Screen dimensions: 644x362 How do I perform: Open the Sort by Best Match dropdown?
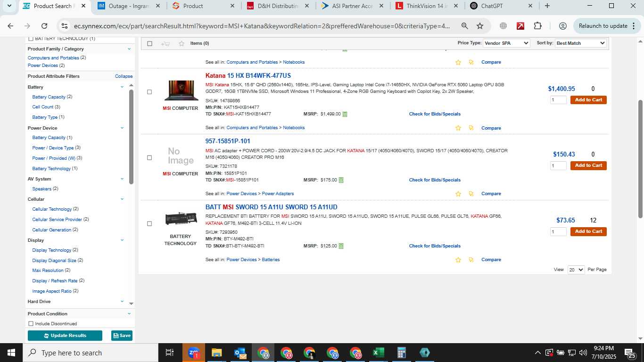coord(580,43)
